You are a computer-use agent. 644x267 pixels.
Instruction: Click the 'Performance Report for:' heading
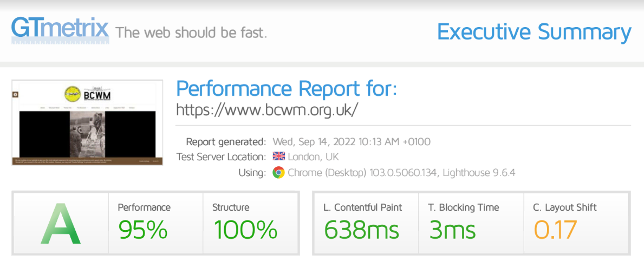pos(287,88)
